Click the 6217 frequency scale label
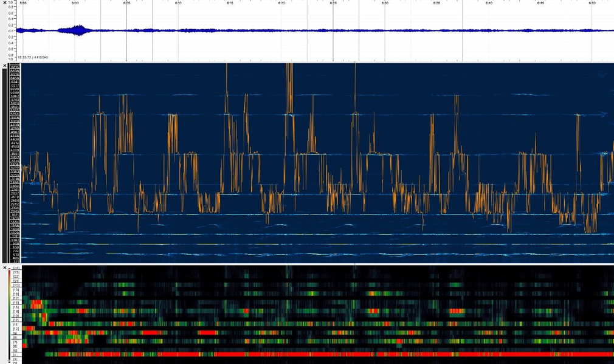The image size is (614, 364). point(15,85)
